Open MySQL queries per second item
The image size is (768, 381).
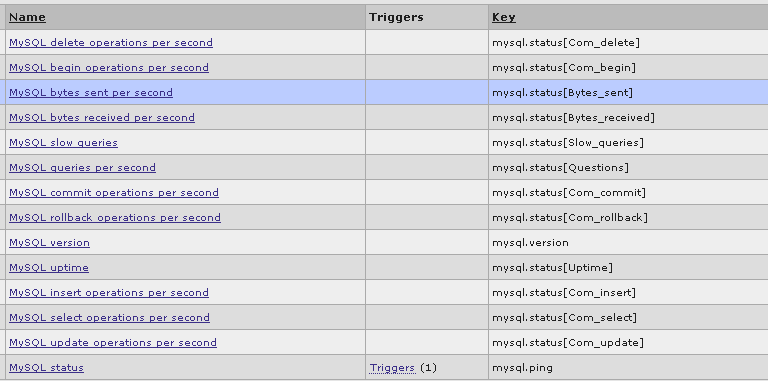coord(82,167)
